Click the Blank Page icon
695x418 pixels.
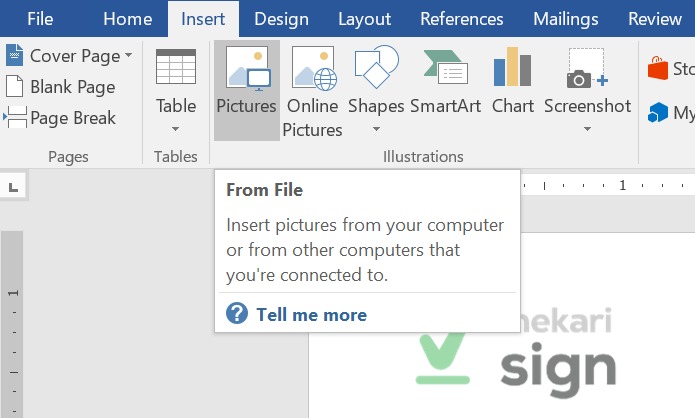[x=14, y=86]
